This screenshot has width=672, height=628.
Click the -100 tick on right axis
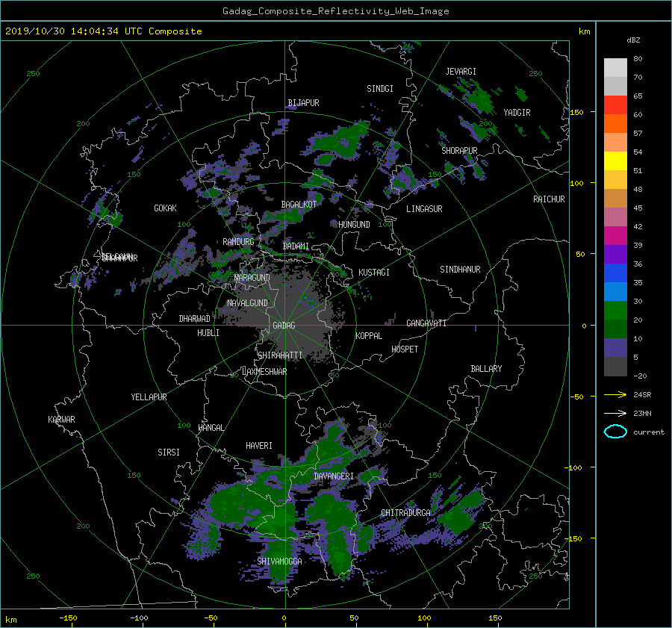pos(575,467)
